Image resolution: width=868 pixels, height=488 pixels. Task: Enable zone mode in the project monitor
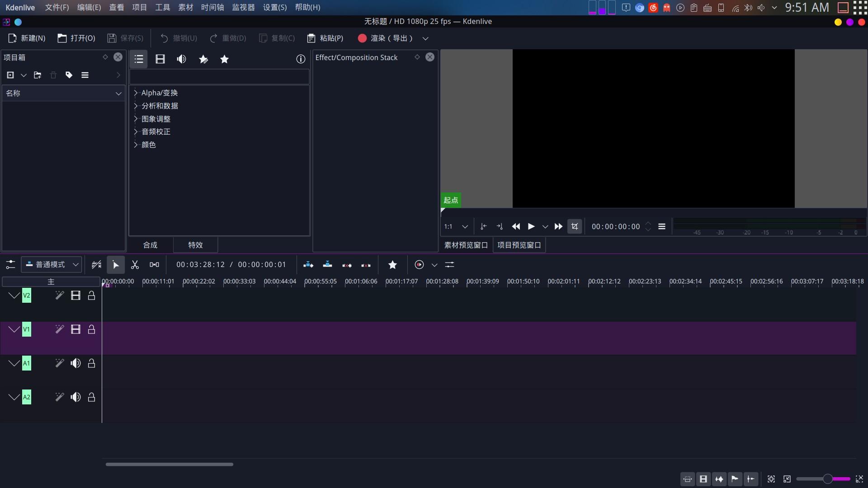[x=574, y=226]
